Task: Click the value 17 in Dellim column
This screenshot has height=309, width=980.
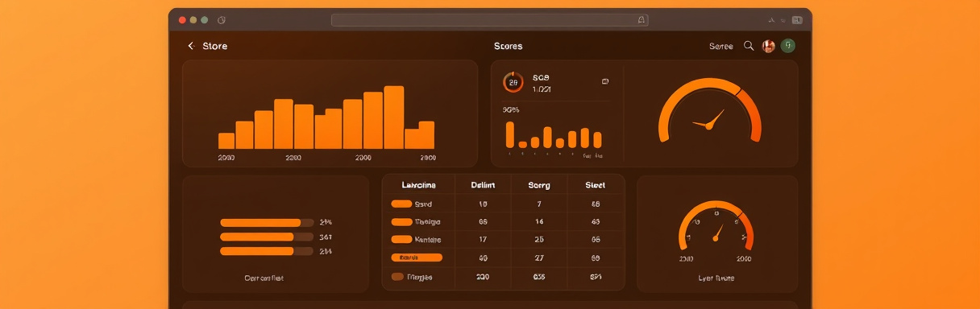Action: coord(483,240)
